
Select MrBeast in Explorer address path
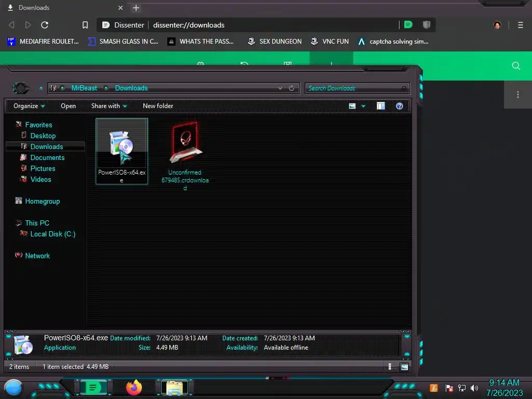click(x=84, y=88)
